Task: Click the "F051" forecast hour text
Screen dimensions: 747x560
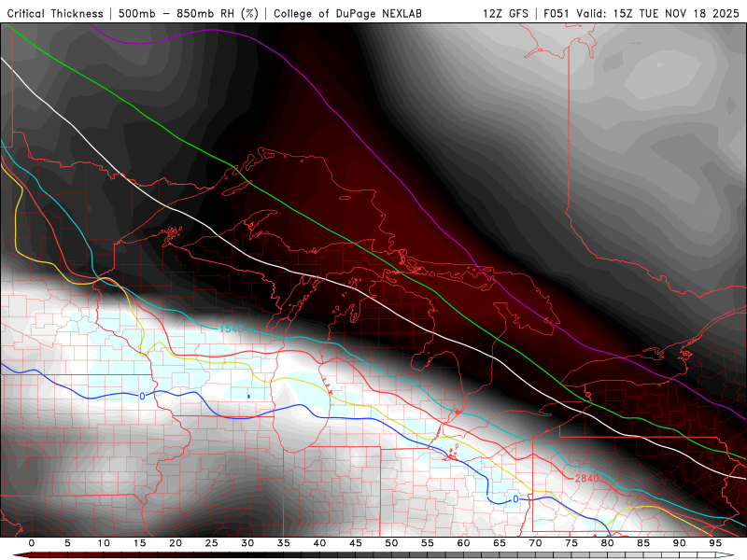Action: coord(557,14)
